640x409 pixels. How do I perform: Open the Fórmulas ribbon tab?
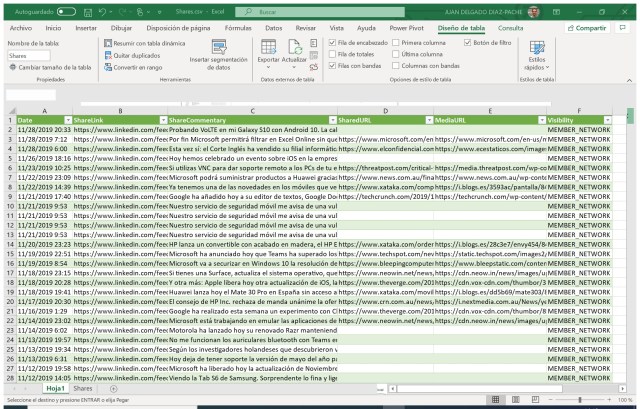click(238, 28)
